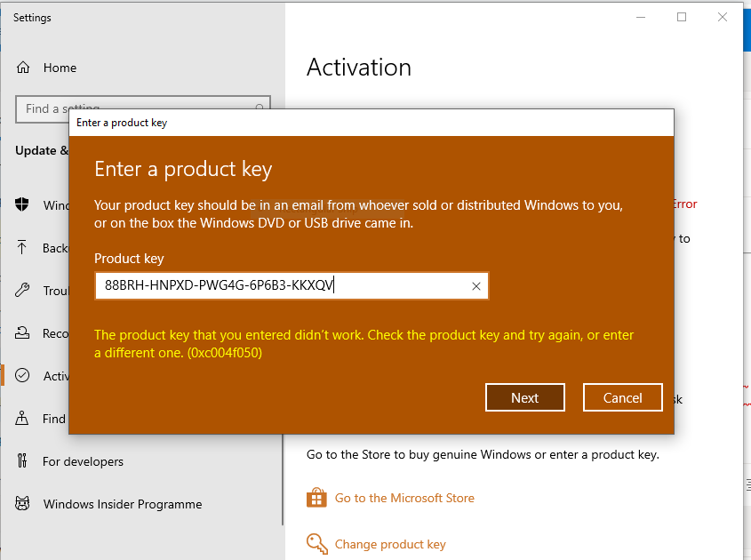
Task: Click the 'Product key' field label
Action: (x=129, y=259)
